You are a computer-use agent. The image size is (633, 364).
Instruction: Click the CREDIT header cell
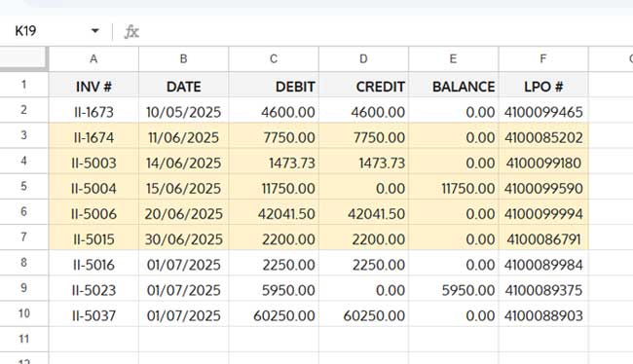(364, 85)
